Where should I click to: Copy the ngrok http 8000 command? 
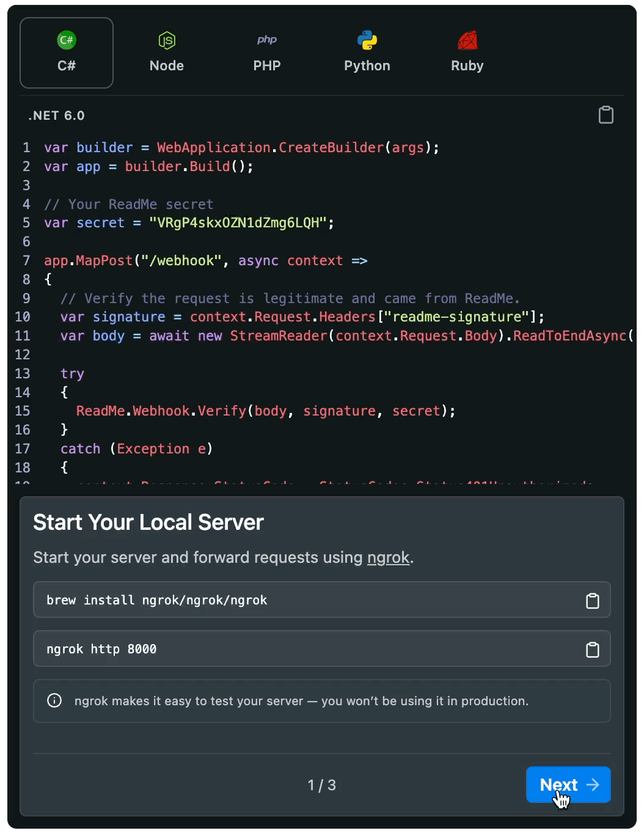pyautogui.click(x=593, y=650)
